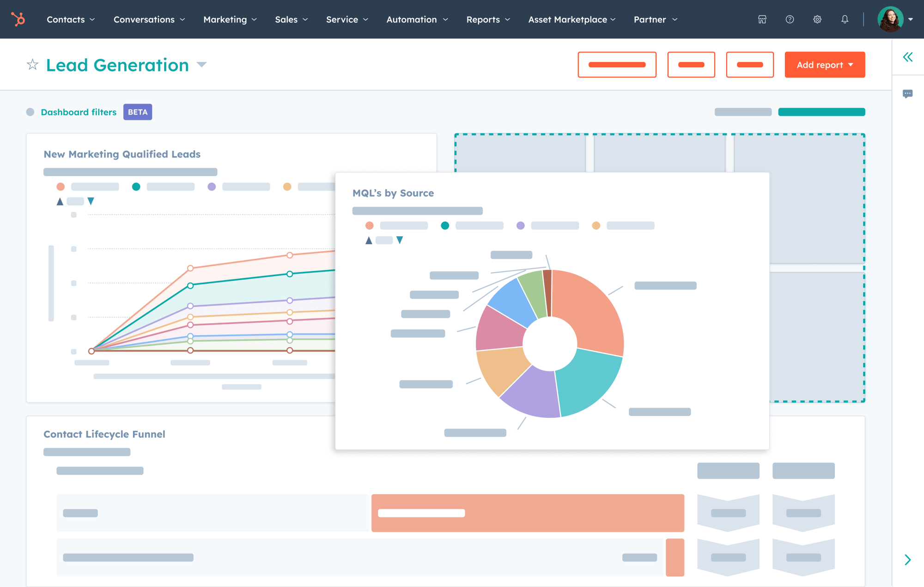Expand the Service menu

[347, 19]
